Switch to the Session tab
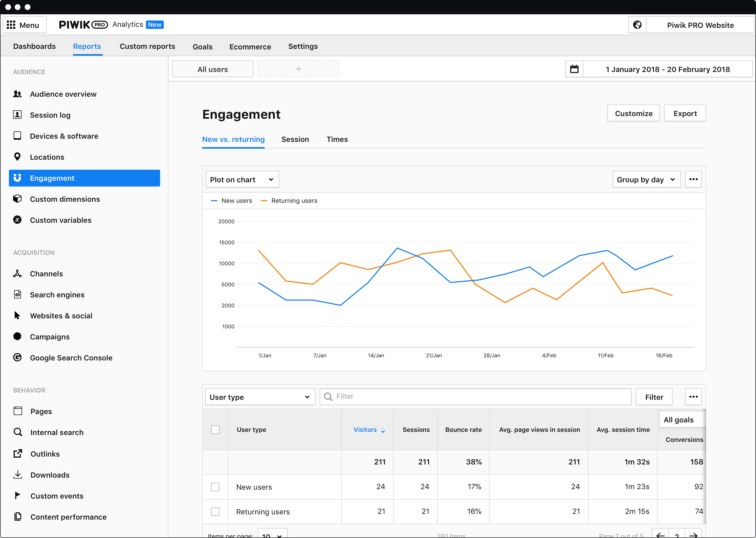Viewport: 756px width, 538px height. tap(295, 139)
